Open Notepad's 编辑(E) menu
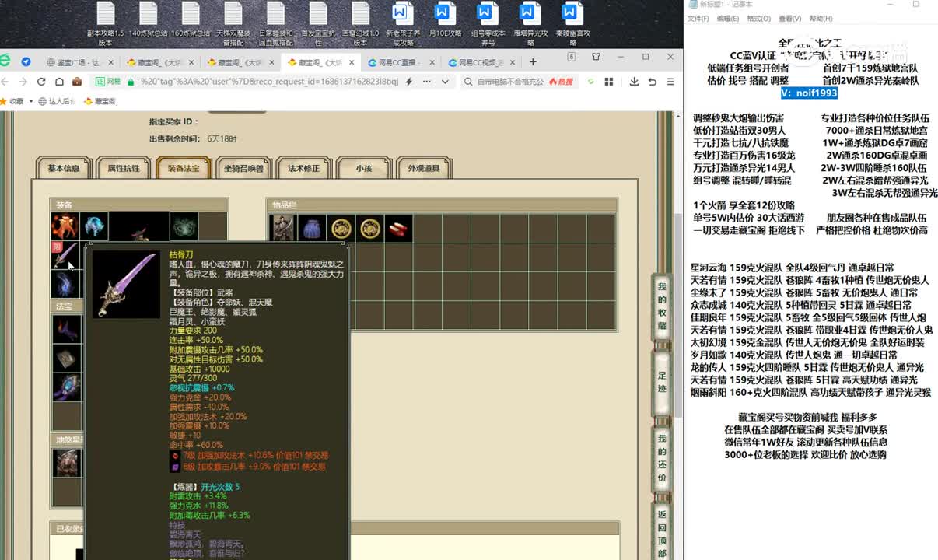 pos(728,19)
